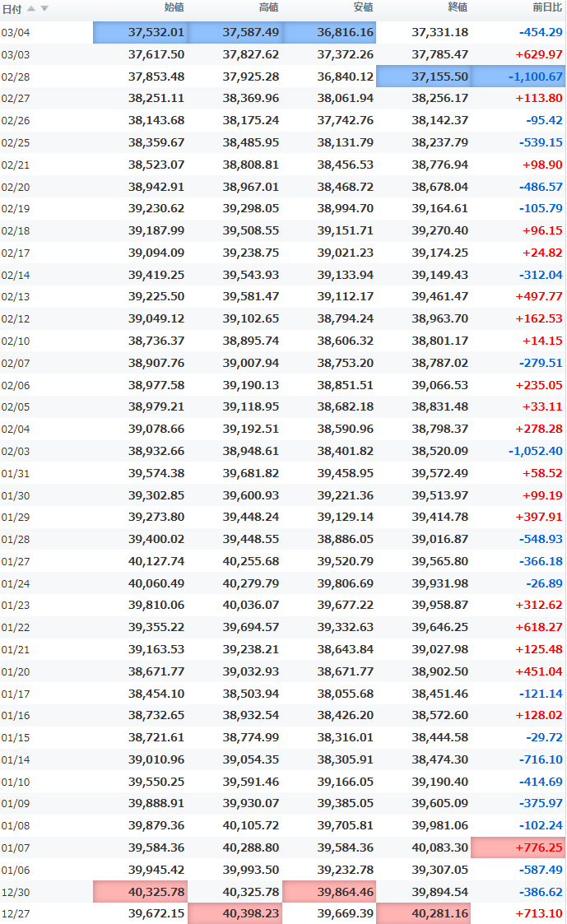This screenshot has height=924, width=567.
Task: Select change value +451.04
Action: (x=539, y=671)
